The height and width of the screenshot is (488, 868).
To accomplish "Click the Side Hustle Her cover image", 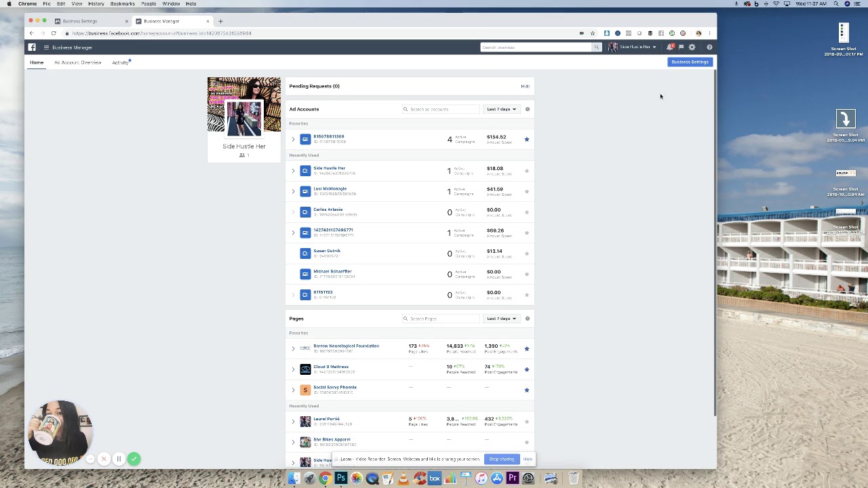I will pos(244,105).
